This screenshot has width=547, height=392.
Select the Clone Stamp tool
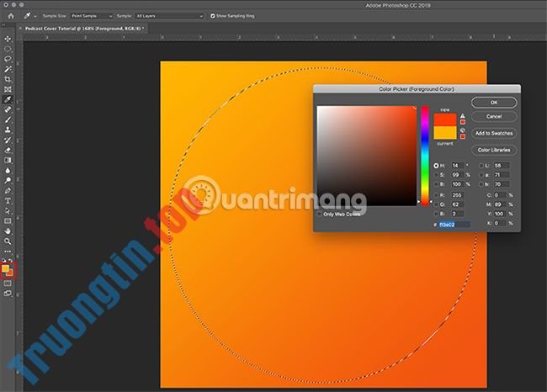coord(8,130)
